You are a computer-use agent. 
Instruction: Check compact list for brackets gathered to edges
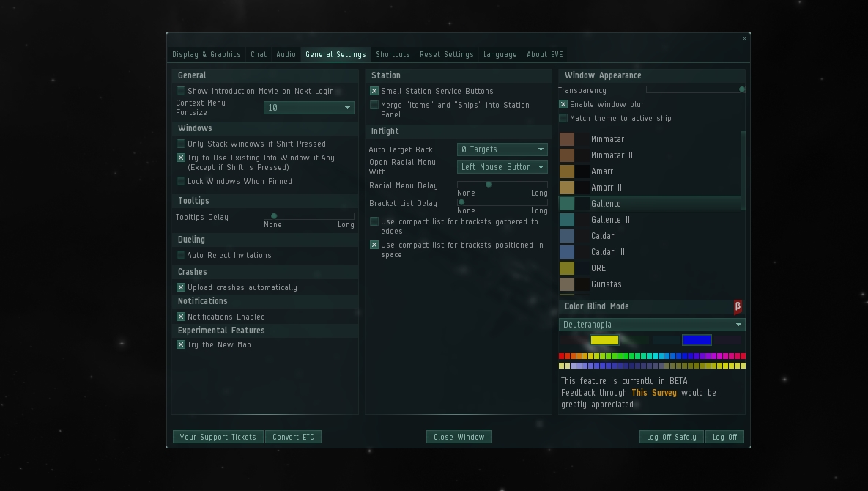(374, 221)
